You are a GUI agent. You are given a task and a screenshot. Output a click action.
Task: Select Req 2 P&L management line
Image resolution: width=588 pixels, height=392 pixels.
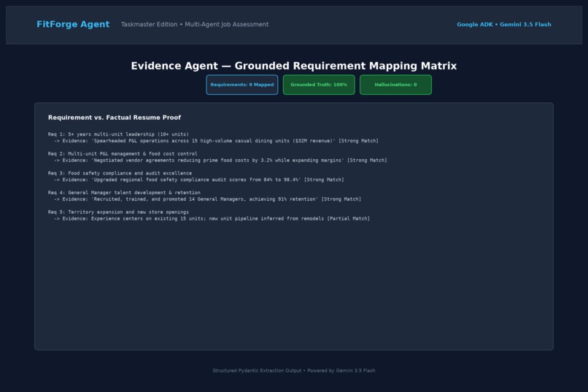tap(123, 154)
